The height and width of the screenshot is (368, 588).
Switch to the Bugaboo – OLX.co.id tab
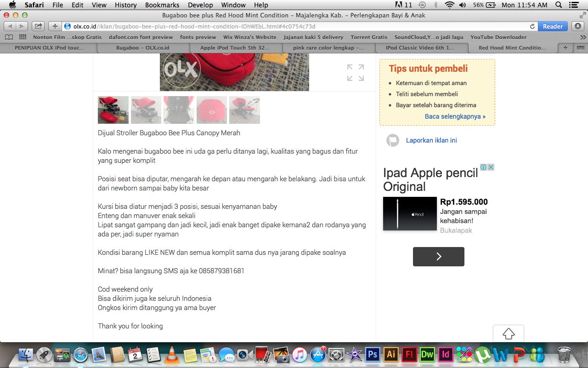[x=142, y=48]
